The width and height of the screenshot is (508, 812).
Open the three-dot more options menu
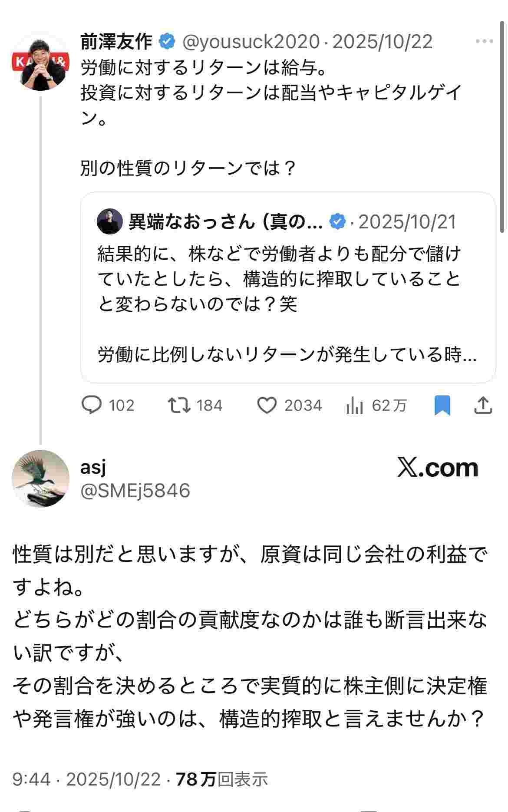coord(484,42)
